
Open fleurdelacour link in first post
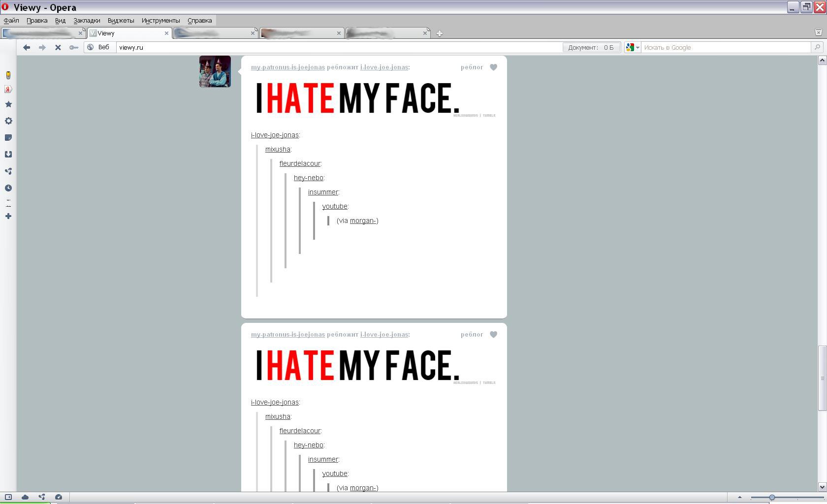(x=300, y=163)
